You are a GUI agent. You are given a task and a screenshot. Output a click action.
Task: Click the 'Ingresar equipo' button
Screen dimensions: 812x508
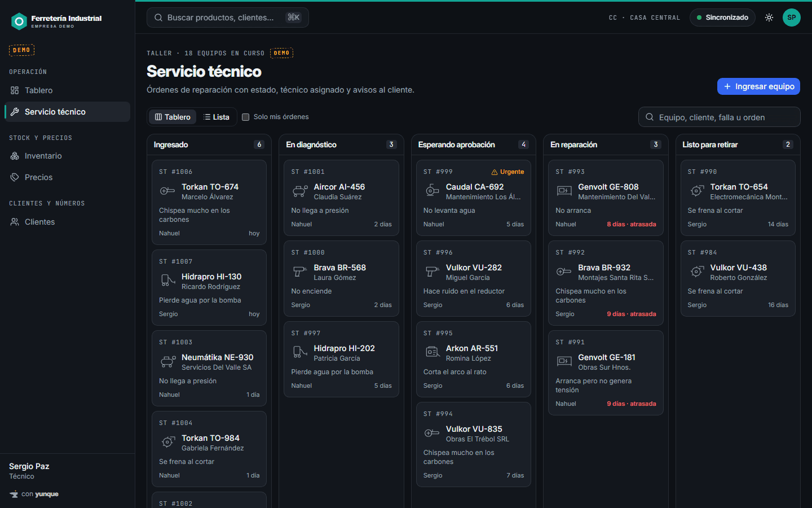click(x=758, y=86)
